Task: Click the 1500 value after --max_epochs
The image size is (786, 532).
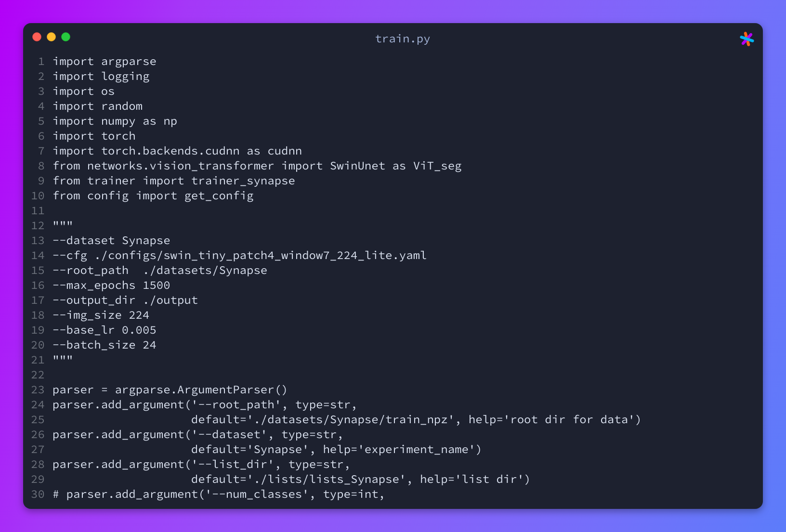Action: pos(157,285)
